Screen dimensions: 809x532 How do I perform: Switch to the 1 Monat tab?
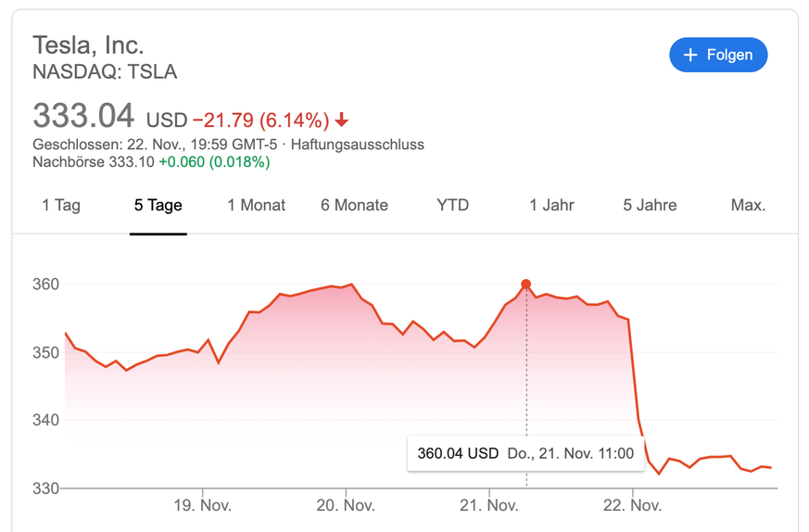click(257, 206)
